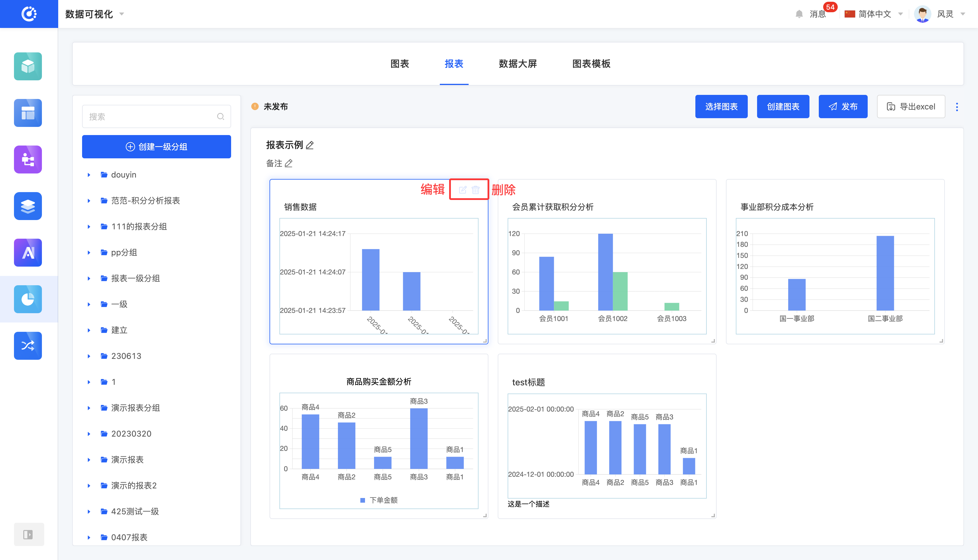The height and width of the screenshot is (560, 978).
Task: Switch to the 图表 tab
Action: click(400, 64)
